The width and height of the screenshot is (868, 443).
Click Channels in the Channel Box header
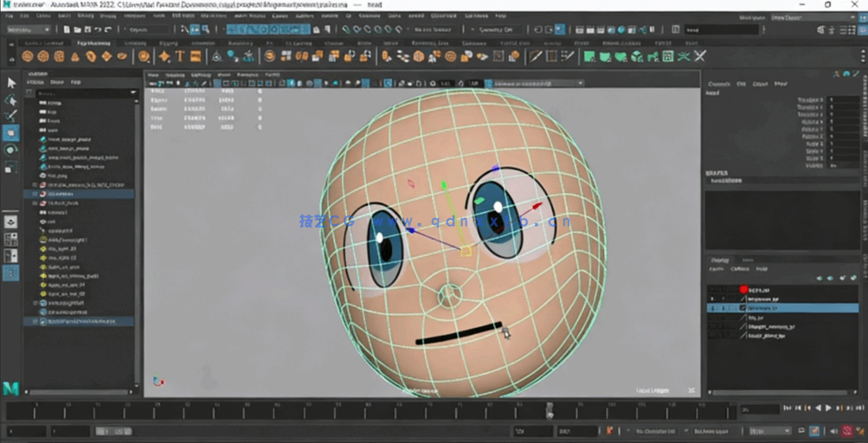point(719,84)
